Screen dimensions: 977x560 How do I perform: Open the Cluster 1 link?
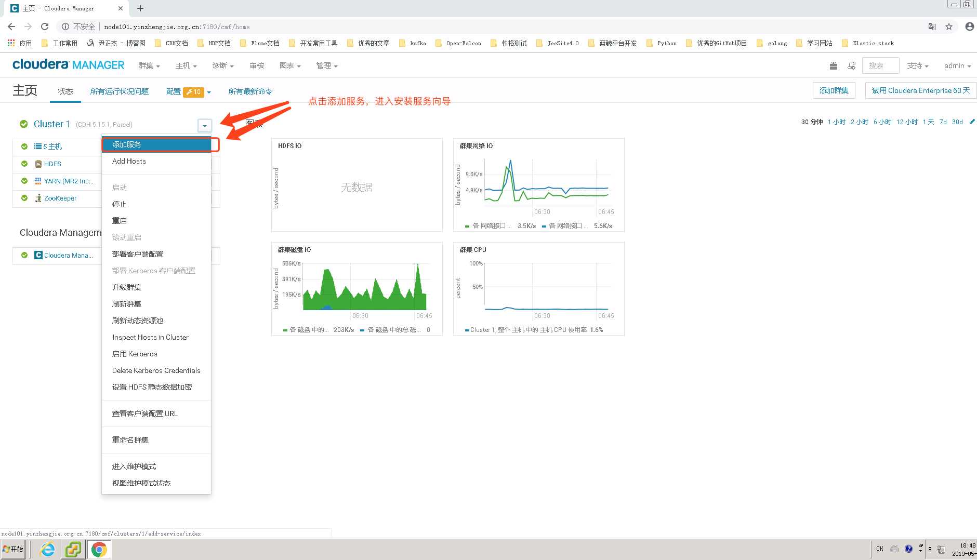51,124
